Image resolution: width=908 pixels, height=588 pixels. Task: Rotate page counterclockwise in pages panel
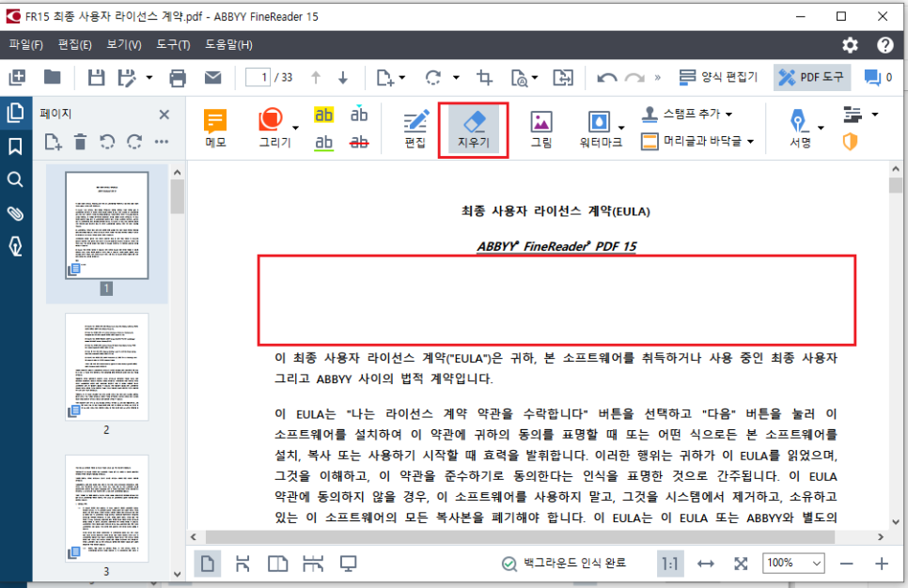(107, 142)
